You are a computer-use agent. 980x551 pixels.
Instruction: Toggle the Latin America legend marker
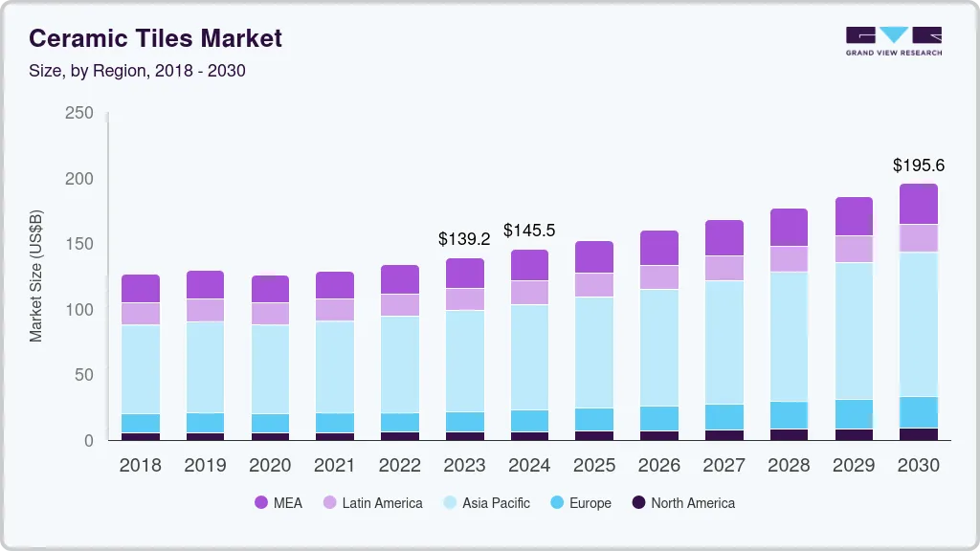click(x=327, y=502)
